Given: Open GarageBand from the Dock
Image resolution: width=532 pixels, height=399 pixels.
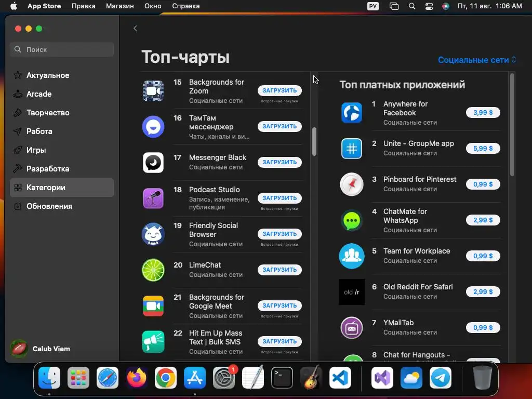Looking at the screenshot, I should click(x=311, y=378).
